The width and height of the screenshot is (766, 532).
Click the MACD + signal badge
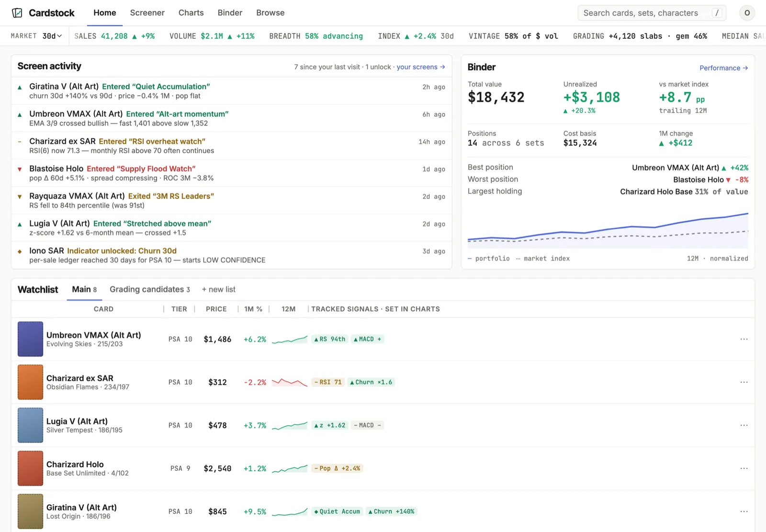(367, 339)
